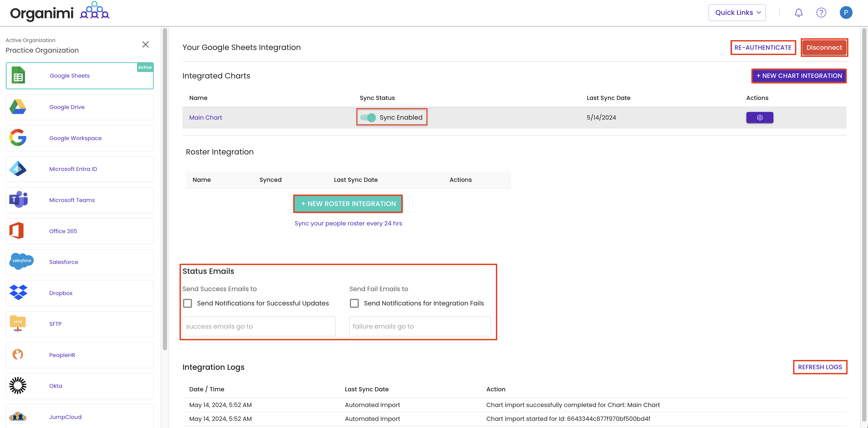
Task: Open the Okta integration icon
Action: click(17, 385)
